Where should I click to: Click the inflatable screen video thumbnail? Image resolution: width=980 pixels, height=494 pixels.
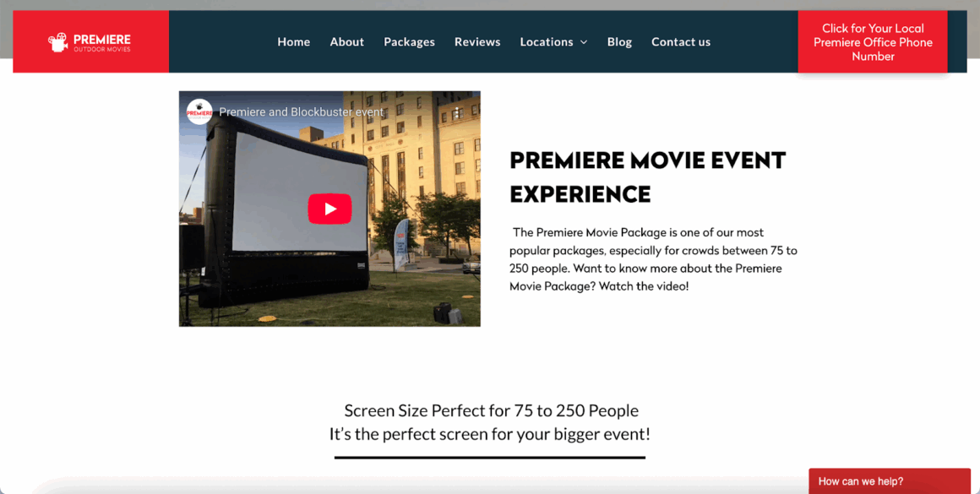(x=329, y=209)
